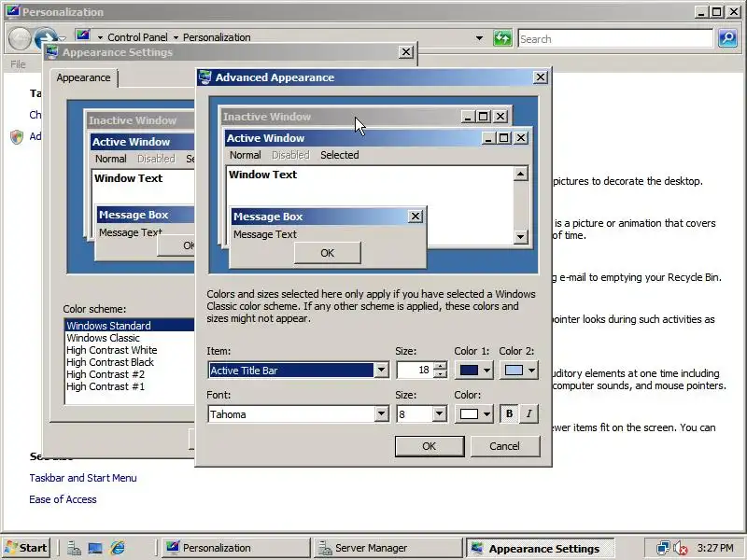Close the Advanced Appearance dialog
The height and width of the screenshot is (560, 747).
point(541,77)
